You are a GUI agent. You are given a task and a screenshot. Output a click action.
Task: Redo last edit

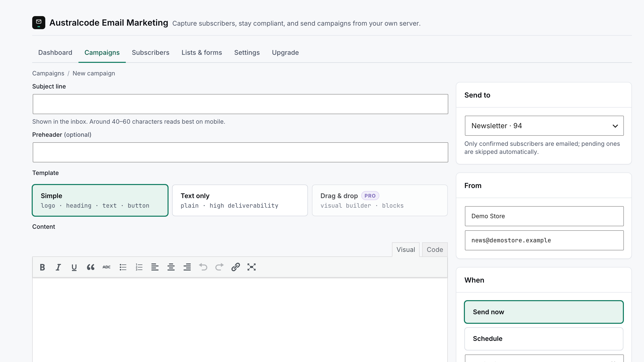(219, 267)
